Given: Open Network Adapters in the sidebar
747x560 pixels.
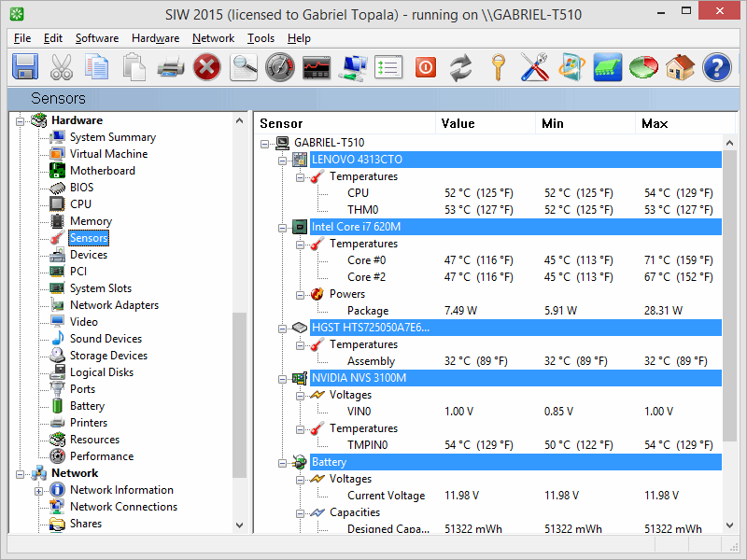Looking at the screenshot, I should click(x=114, y=304).
